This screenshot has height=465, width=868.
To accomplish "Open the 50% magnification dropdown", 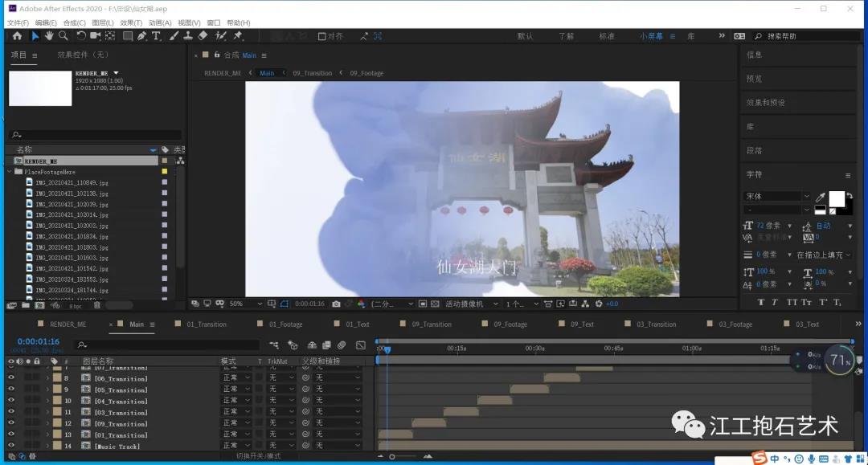I will [246, 304].
